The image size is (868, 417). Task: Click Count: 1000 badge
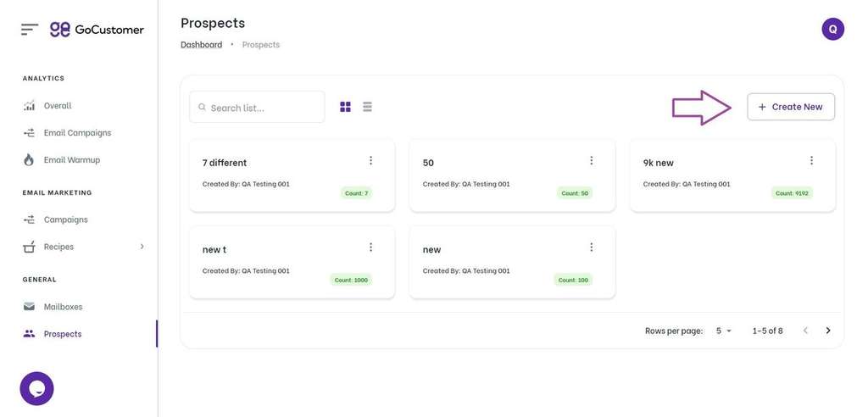[x=351, y=280]
